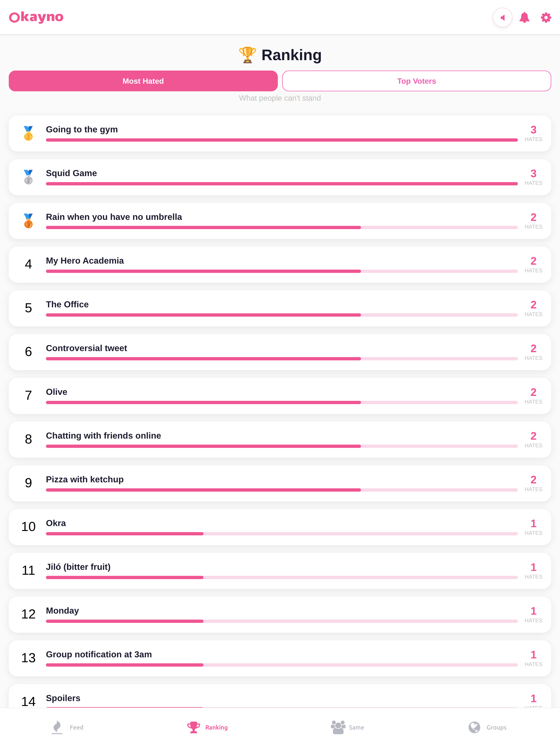Open the Same people icon
Image resolution: width=560 pixels, height=747 pixels.
point(338,727)
